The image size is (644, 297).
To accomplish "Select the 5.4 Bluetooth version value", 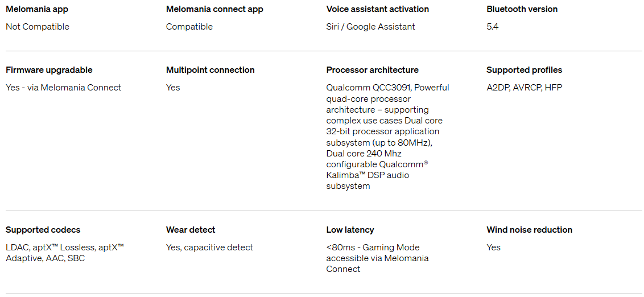I will [x=493, y=27].
